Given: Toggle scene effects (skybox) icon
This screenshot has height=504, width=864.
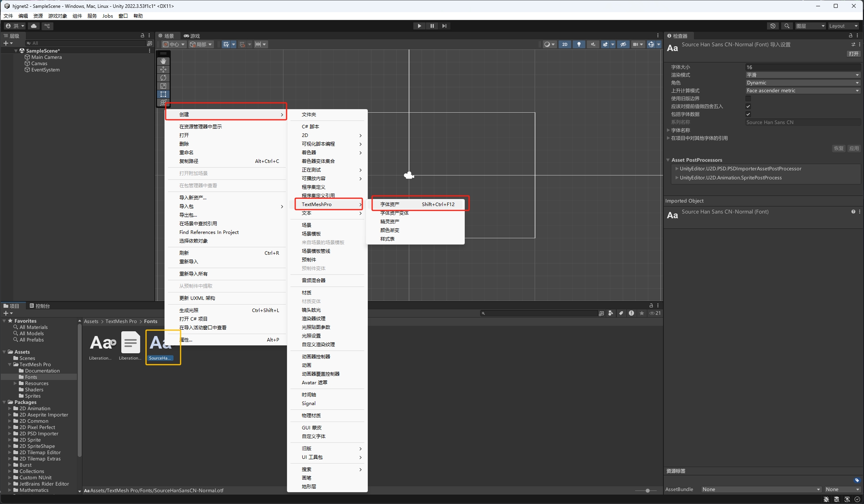Looking at the screenshot, I should coord(605,44).
